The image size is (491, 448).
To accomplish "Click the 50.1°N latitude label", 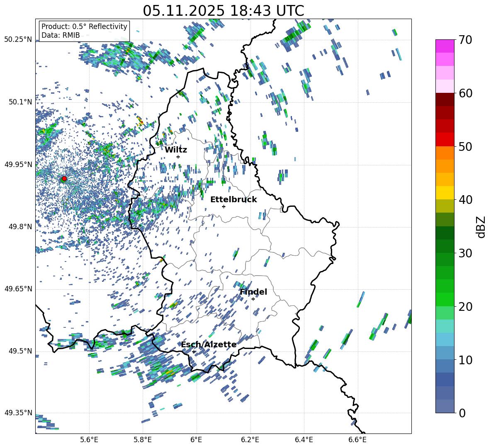I will 21,102.
